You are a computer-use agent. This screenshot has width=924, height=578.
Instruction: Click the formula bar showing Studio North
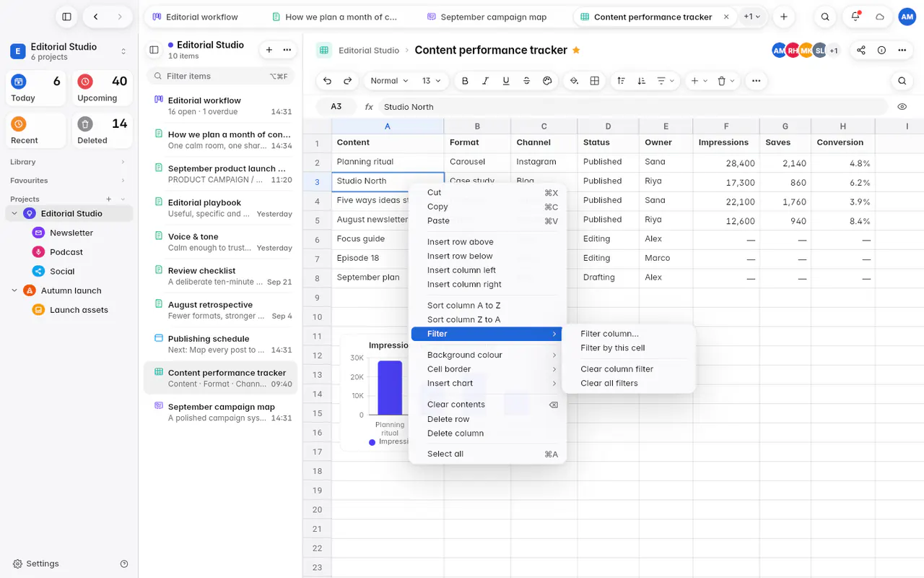[633, 106]
